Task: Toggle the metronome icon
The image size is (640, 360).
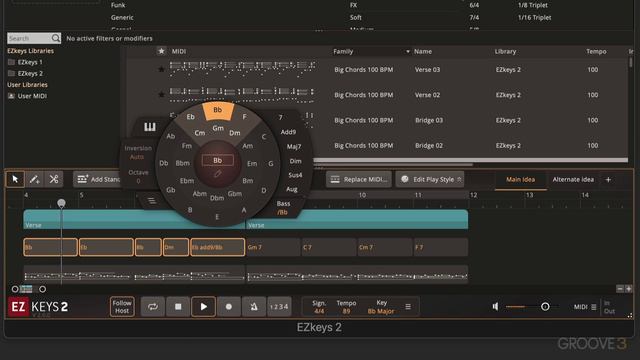Action: tap(254, 307)
